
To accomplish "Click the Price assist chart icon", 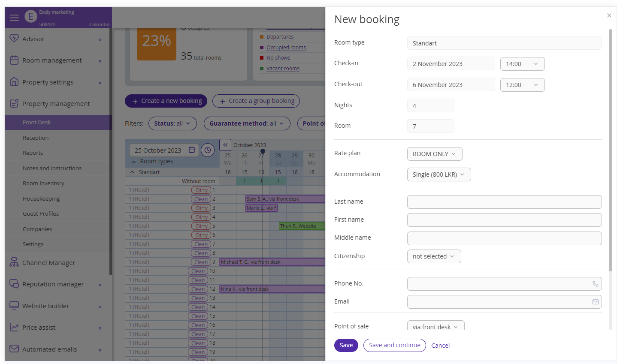I will (x=14, y=327).
